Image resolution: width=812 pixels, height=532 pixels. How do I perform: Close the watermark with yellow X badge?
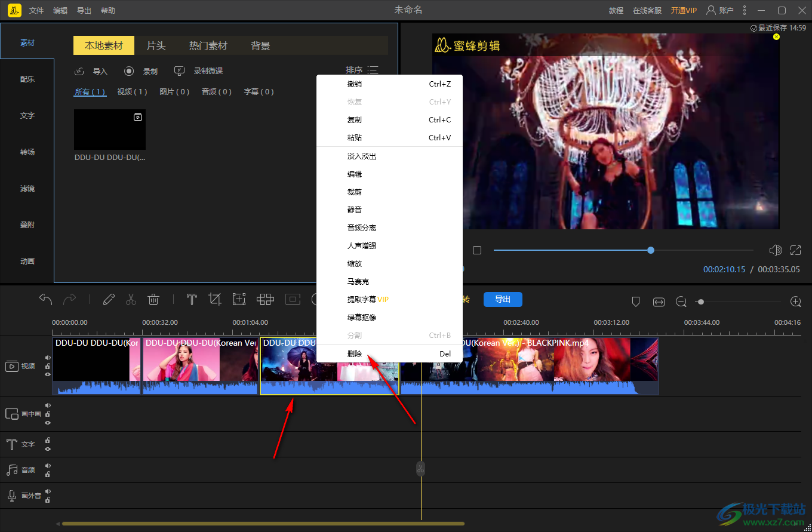(776, 36)
